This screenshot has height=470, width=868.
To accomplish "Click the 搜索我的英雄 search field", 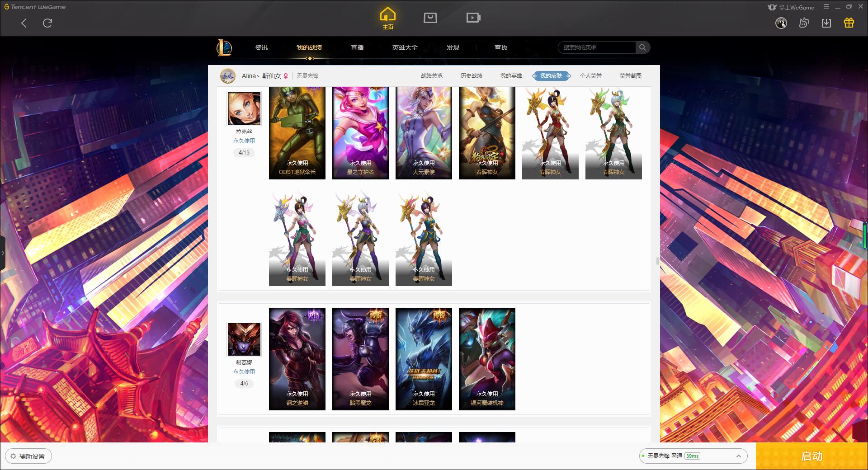I will [x=597, y=47].
